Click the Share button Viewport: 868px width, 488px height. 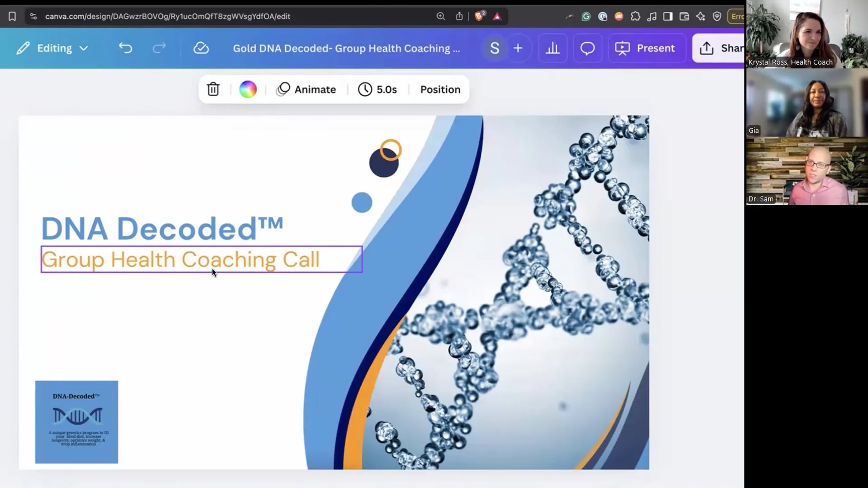pos(719,48)
